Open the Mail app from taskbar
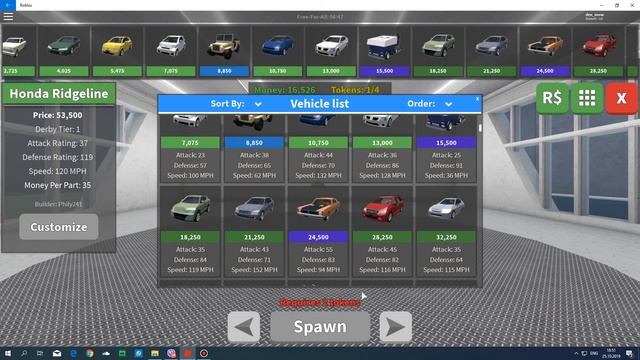640x360 pixels. click(57, 353)
